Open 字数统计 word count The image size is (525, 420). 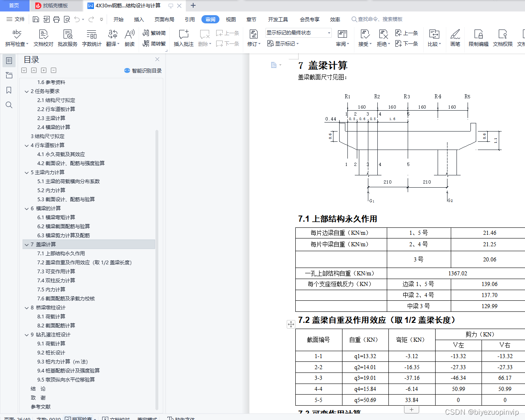coord(92,38)
